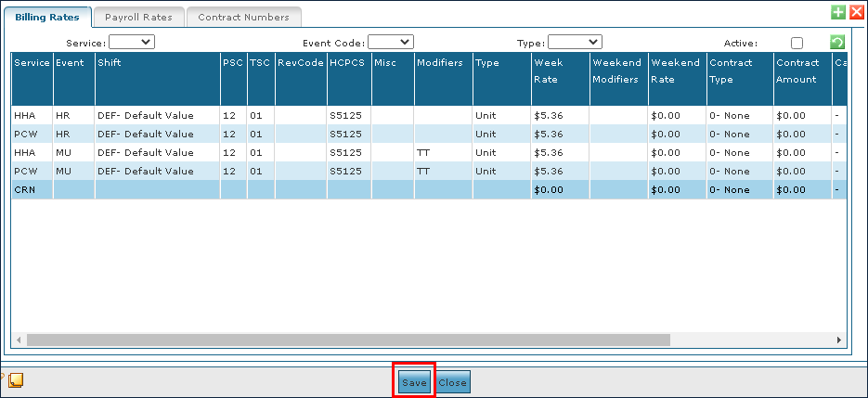
Task: Click the horizontal scrollbar's right arrow
Action: tap(840, 340)
